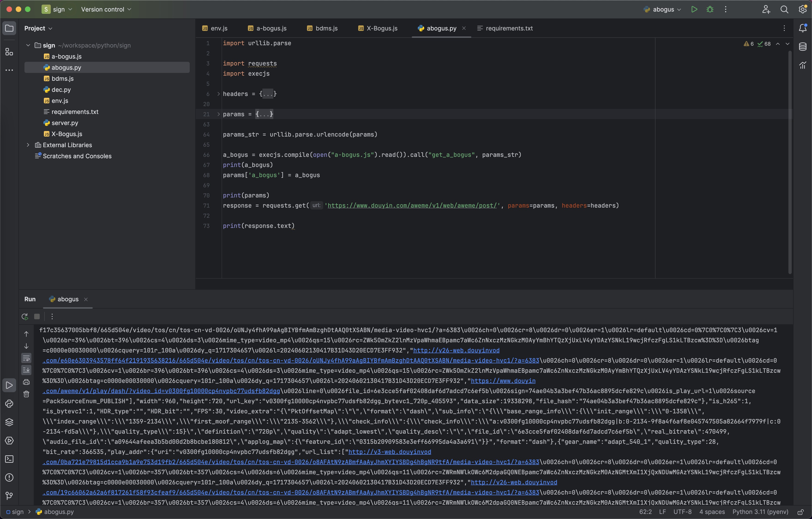This screenshot has height=519, width=812.
Task: Print the console output via the printer icon
Action: (26, 382)
